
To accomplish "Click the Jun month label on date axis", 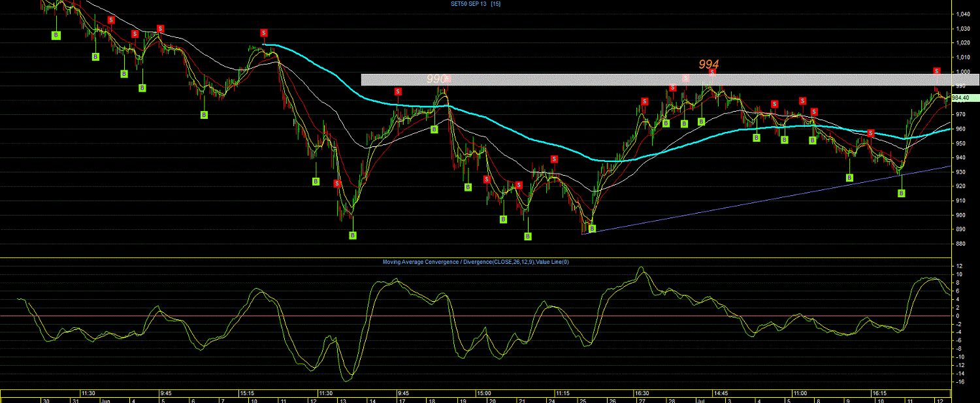I will [x=105, y=400].
